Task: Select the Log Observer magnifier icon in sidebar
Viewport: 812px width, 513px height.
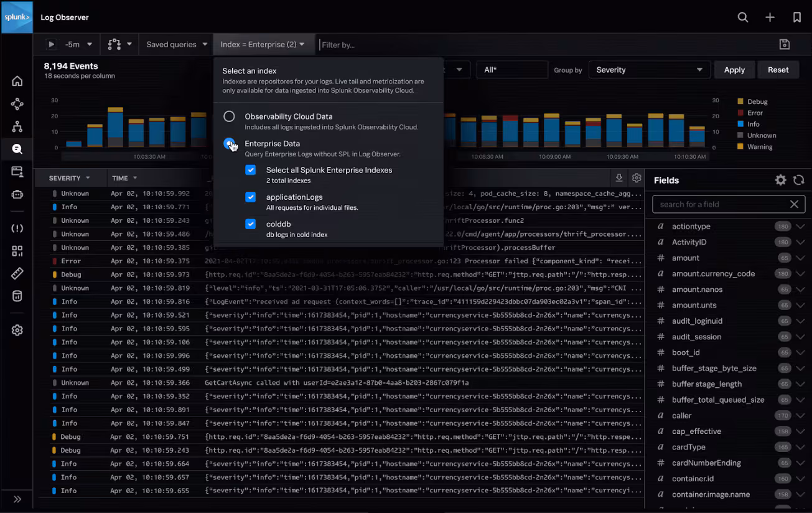Action: click(x=17, y=149)
